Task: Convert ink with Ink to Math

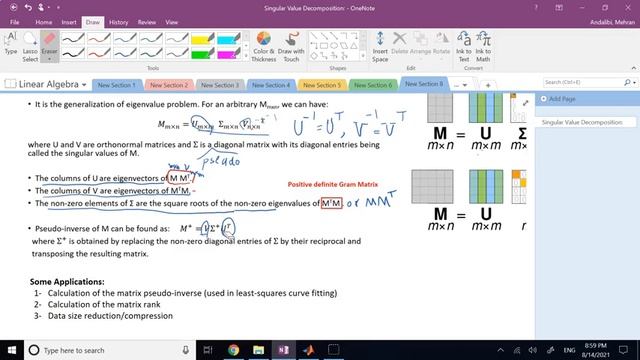Action: click(x=483, y=47)
